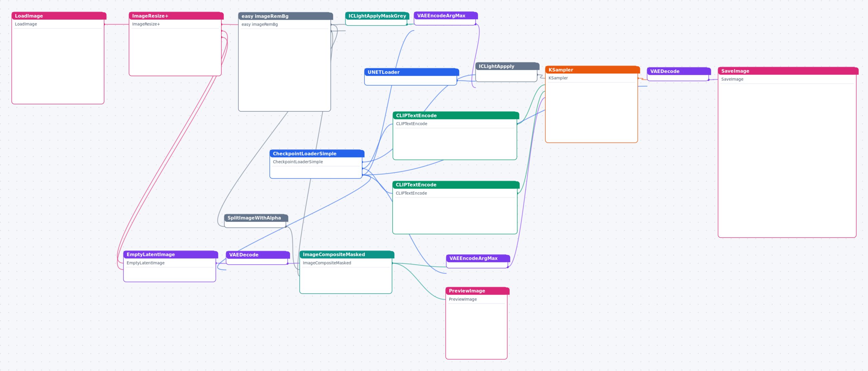The height and width of the screenshot is (371, 868).
Task: Click the lower 'CLIPTextEncode' body label
Action: [x=411, y=193]
